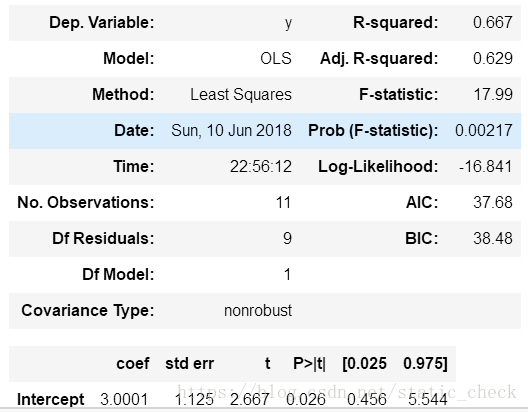Click the Intercept lower bound 0.456

(367, 400)
